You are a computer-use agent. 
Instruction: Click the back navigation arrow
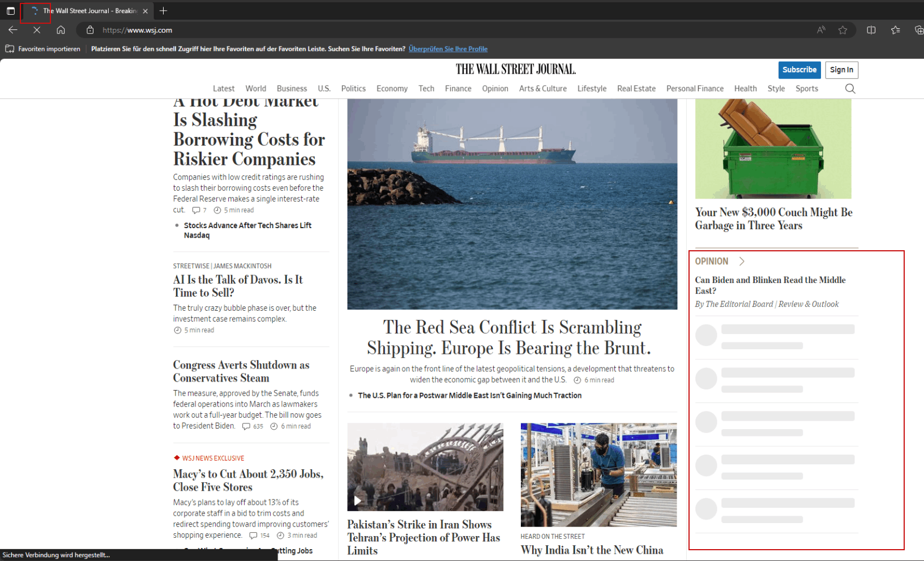click(12, 30)
